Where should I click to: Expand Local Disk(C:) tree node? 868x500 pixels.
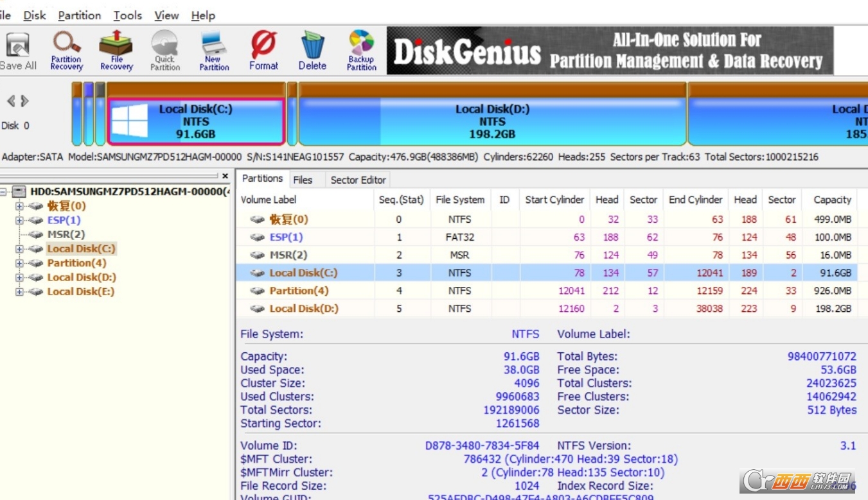19,248
